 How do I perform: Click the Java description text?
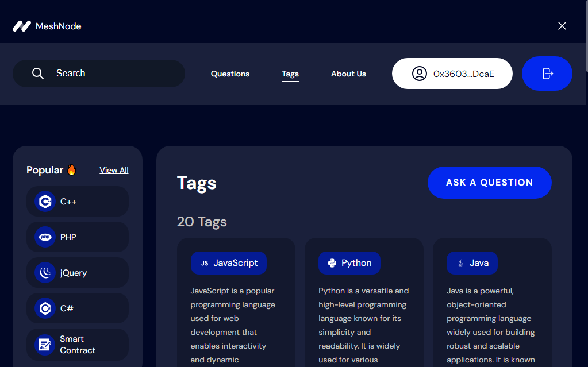491,326
